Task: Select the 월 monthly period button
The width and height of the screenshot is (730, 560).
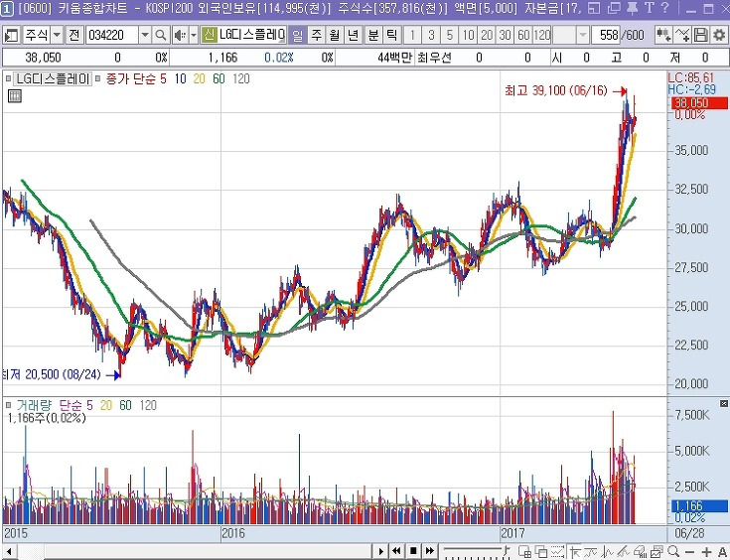Action: click(x=335, y=35)
